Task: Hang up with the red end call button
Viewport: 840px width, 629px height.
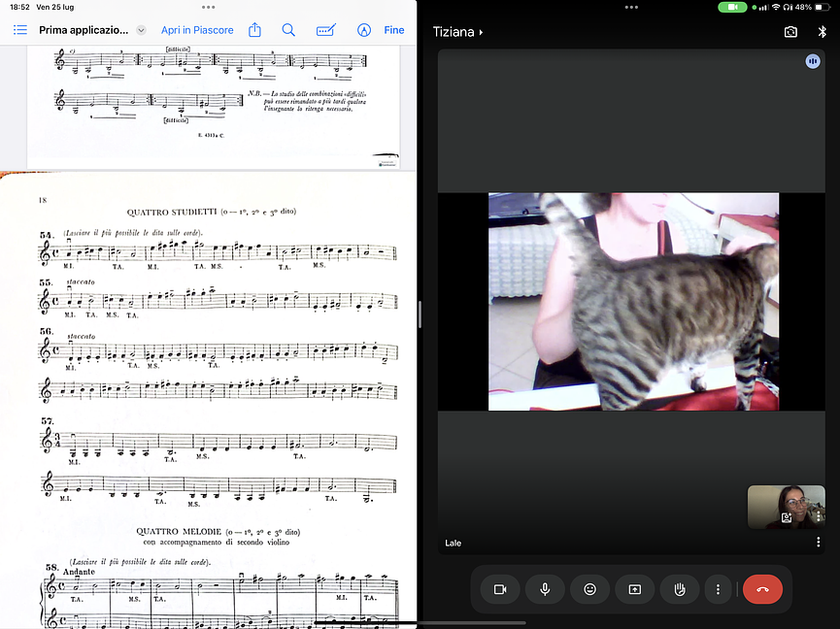Action: tap(762, 589)
